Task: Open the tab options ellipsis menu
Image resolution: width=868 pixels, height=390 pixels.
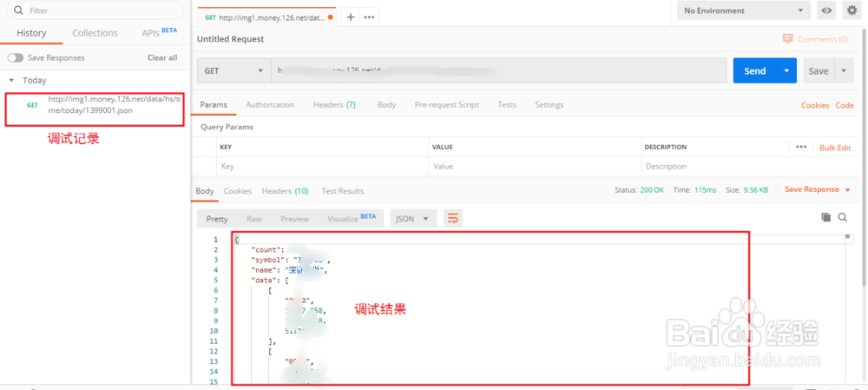Action: coord(369,17)
